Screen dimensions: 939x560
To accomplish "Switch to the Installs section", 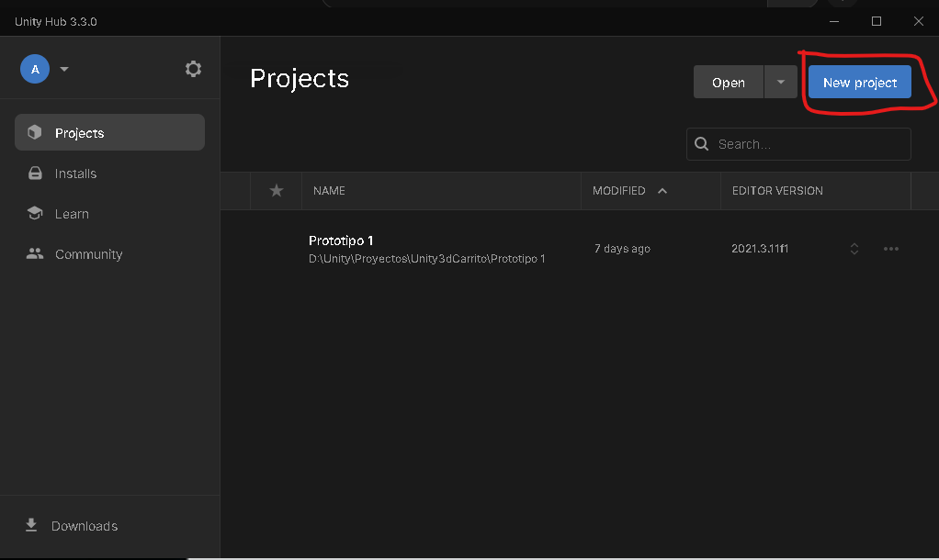I will (75, 174).
